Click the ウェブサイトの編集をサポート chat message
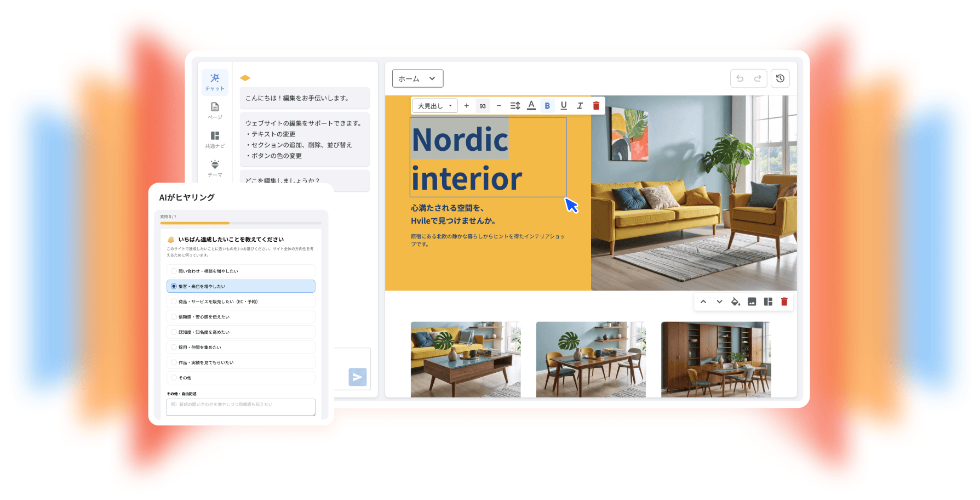This screenshot has width=980, height=500. coord(305,139)
